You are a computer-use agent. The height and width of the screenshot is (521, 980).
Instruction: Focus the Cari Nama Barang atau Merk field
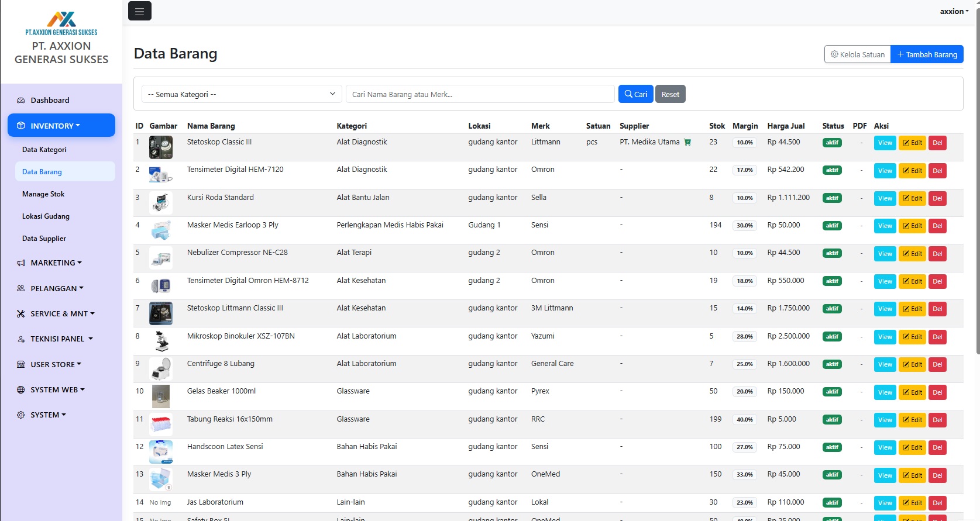click(x=480, y=94)
